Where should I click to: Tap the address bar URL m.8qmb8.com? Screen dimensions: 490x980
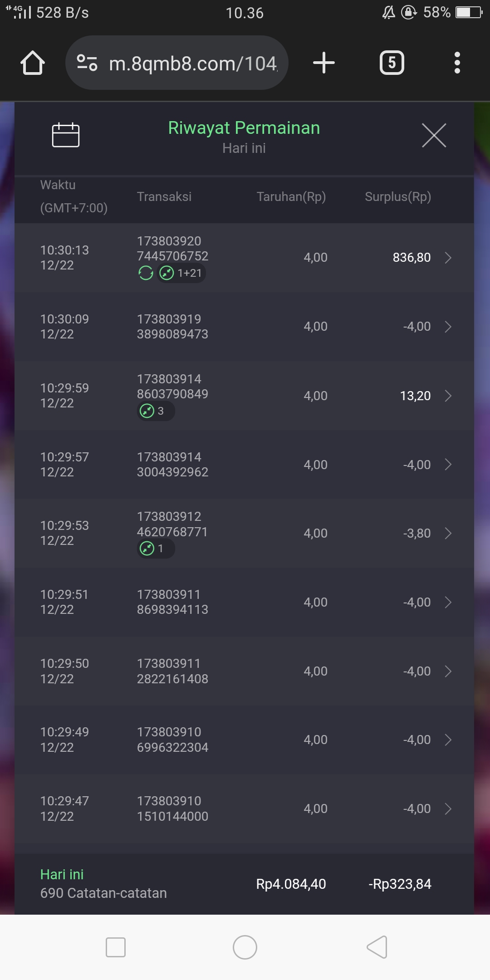click(193, 64)
